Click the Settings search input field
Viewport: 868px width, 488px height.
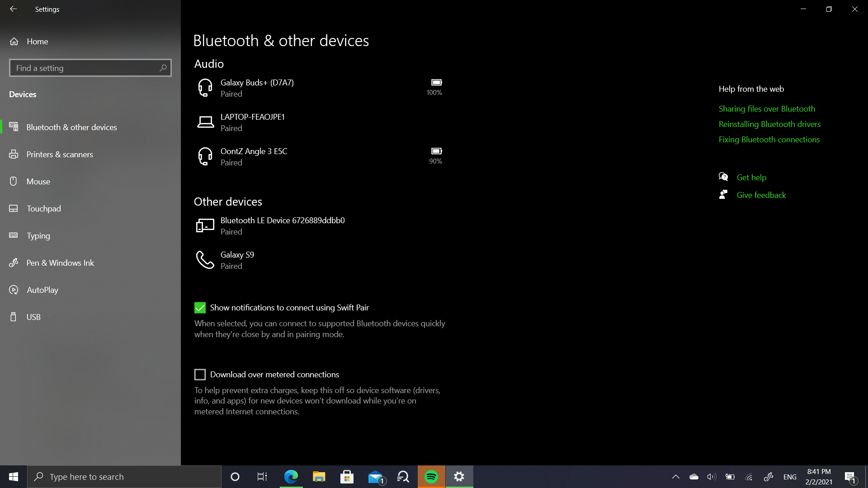tap(90, 68)
